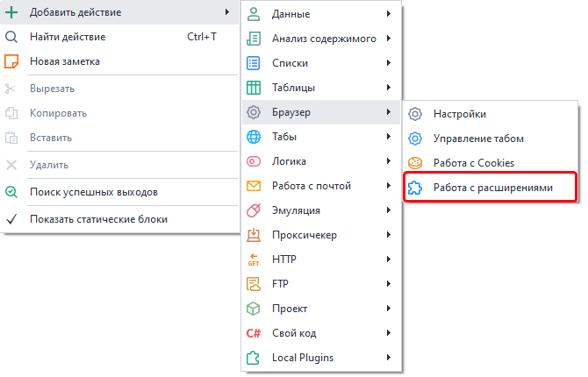Click the mouse icon next to Эмуляция
Viewport: 588px width, 377px height.
(x=254, y=210)
